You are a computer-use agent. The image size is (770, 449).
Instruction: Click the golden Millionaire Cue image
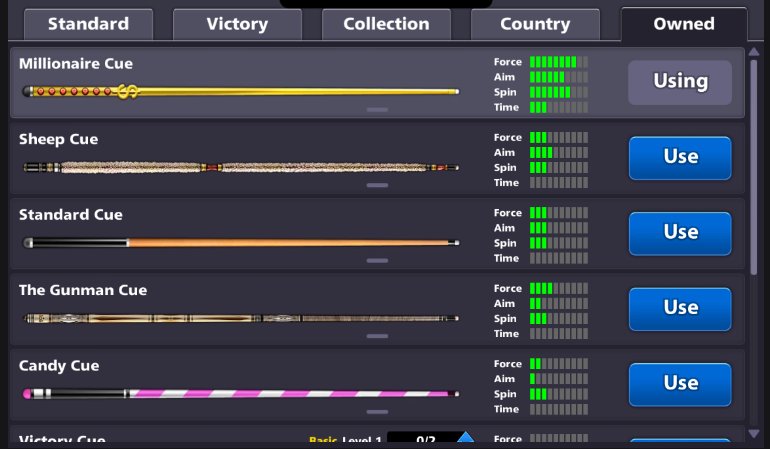pos(241,91)
